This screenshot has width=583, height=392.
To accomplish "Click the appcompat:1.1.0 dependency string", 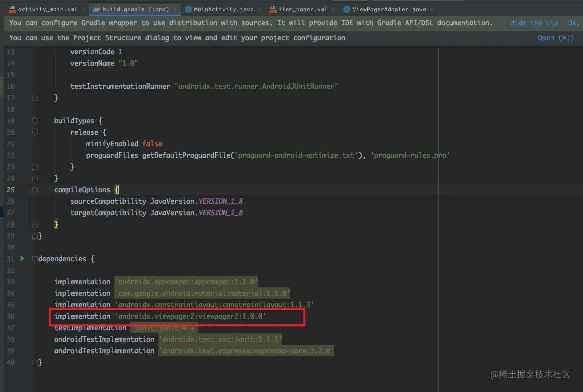I will coord(186,281).
